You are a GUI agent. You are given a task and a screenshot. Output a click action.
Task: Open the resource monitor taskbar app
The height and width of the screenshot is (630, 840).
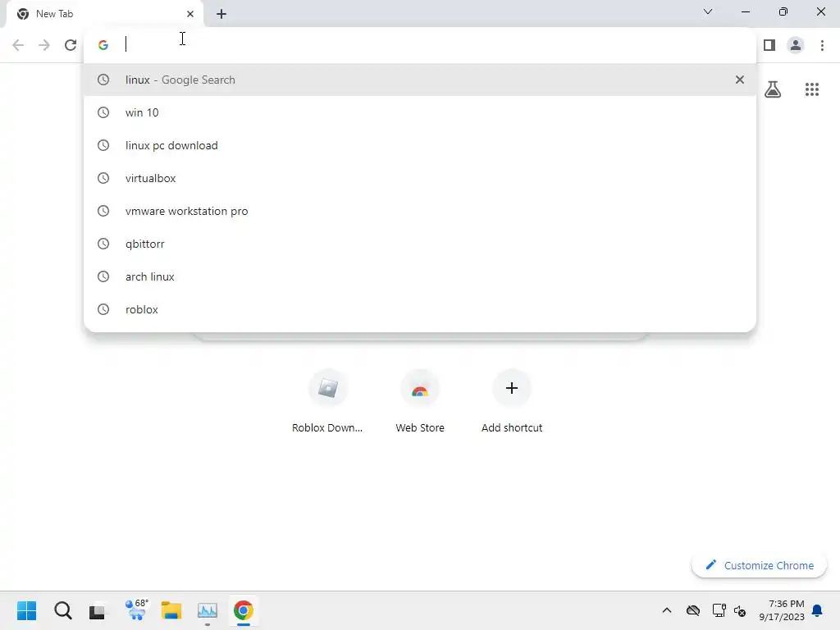208,610
